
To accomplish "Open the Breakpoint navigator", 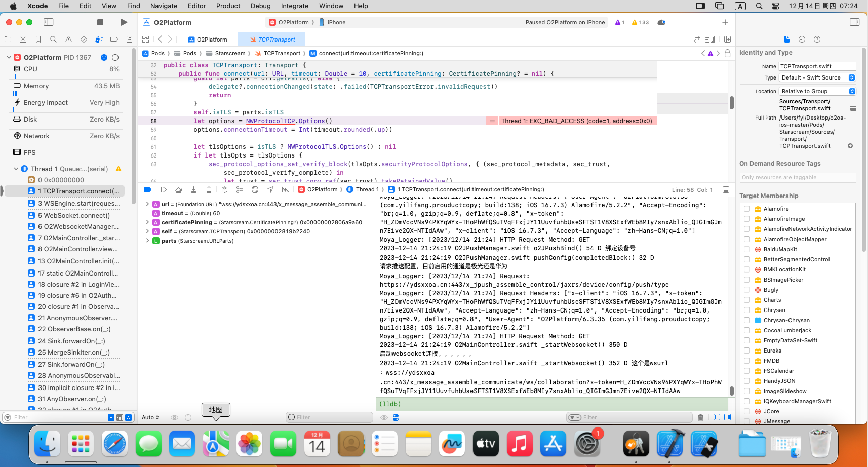I will [114, 40].
